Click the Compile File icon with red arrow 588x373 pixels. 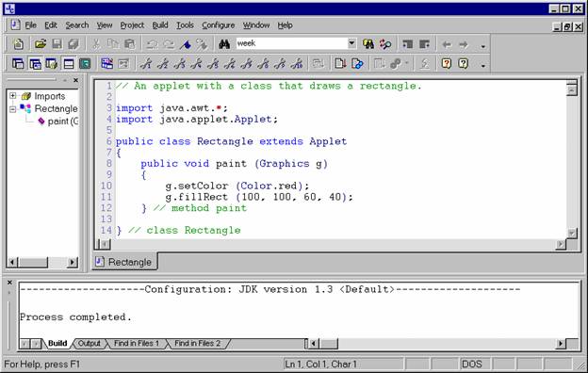tap(340, 64)
